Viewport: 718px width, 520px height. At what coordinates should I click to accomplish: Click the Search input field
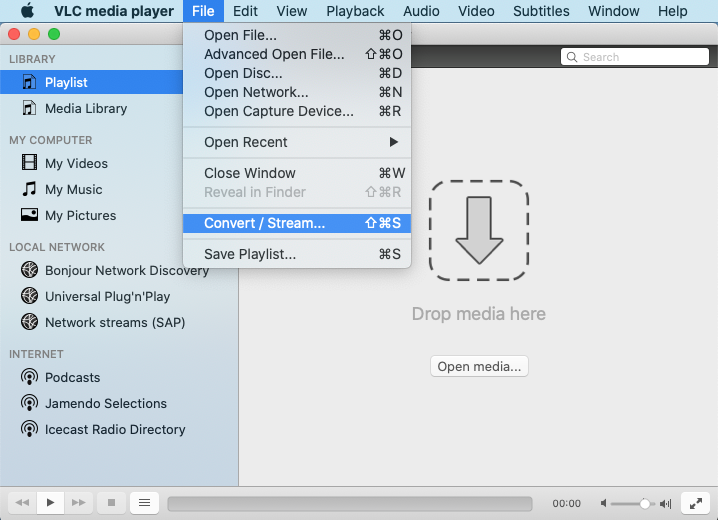pyautogui.click(x=635, y=57)
